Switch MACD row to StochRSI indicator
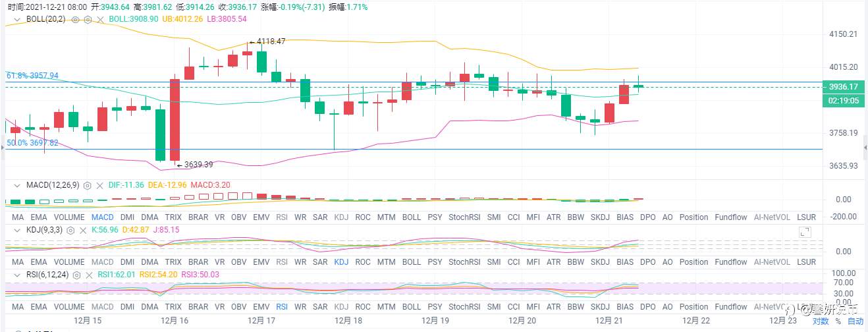868x332 pixels. pos(465,217)
